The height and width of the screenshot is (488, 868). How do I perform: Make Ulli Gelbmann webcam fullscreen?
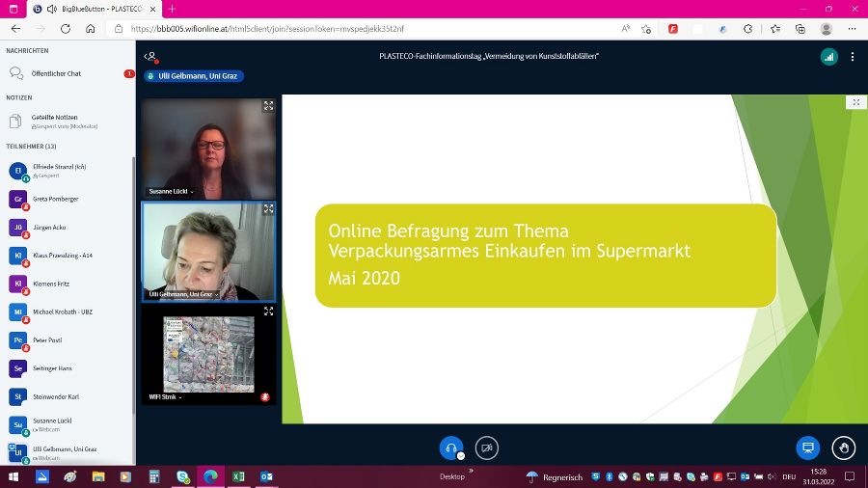tap(268, 208)
